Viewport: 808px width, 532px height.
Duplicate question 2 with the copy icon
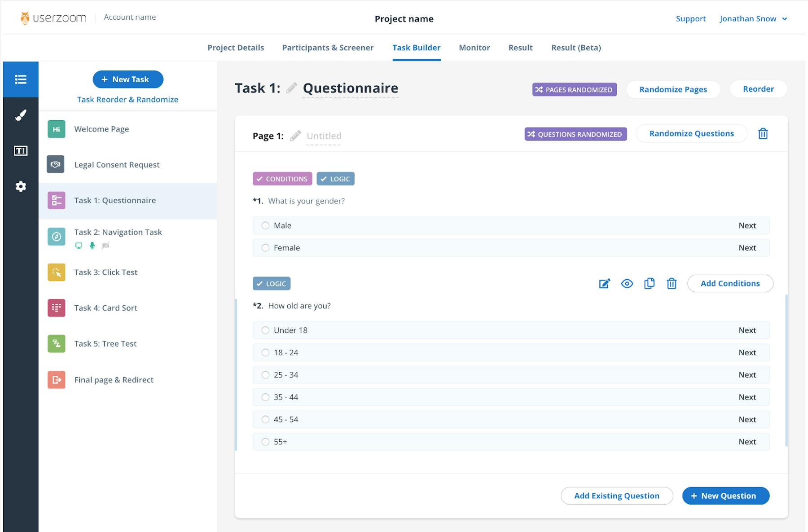[649, 284]
